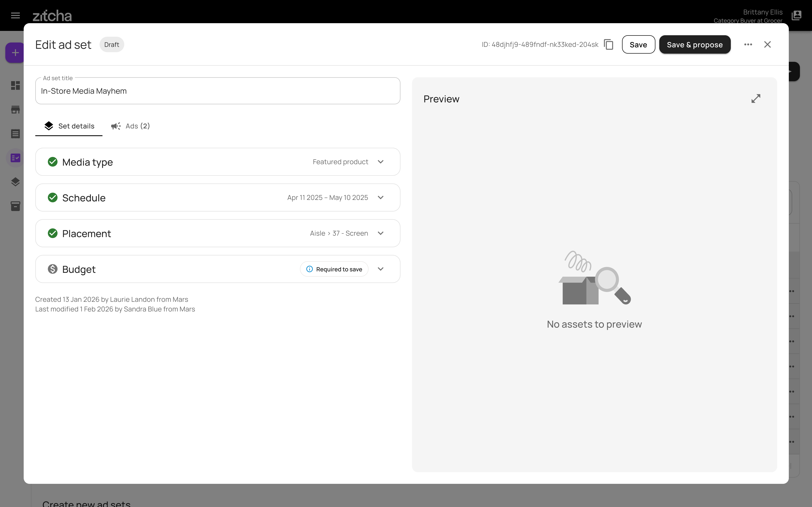Expand the Preview panel to fullscreen
This screenshot has width=812, height=507.
pos(756,99)
